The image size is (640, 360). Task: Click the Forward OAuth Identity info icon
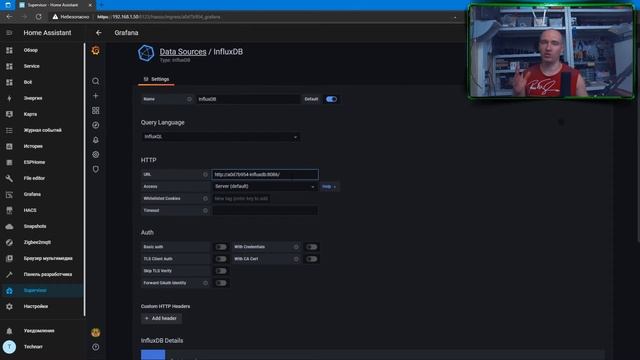click(205, 283)
